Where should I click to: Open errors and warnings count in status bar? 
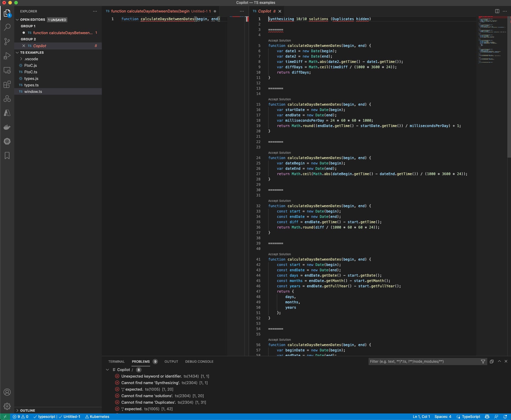tap(20, 417)
